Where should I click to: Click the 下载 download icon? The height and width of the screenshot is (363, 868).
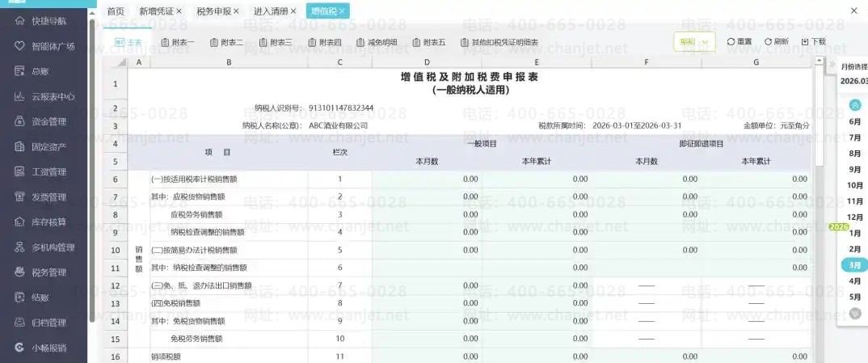tap(805, 42)
